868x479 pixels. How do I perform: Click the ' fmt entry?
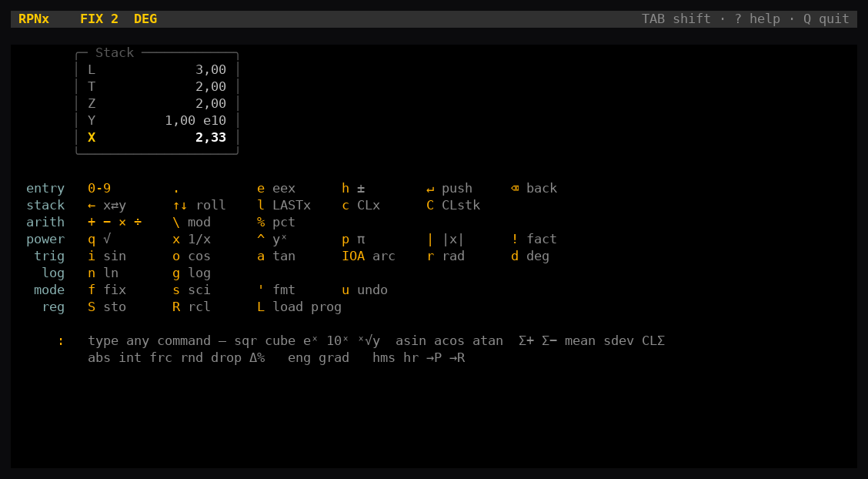pos(276,290)
